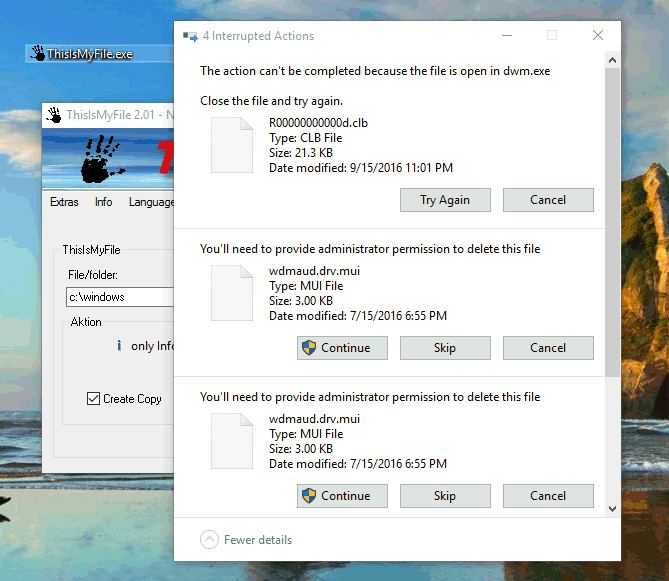Click the vertical scrollbar thumb
Image resolution: width=669 pixels, height=581 pixels.
tap(612, 222)
